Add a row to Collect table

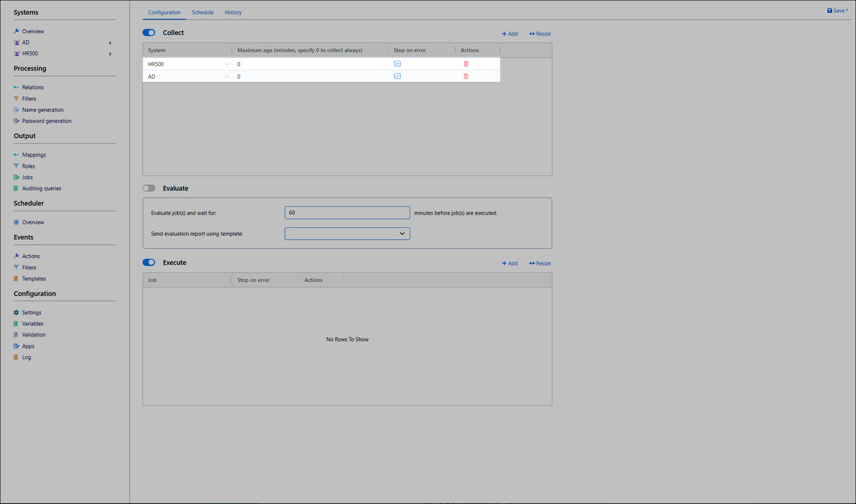(x=510, y=34)
